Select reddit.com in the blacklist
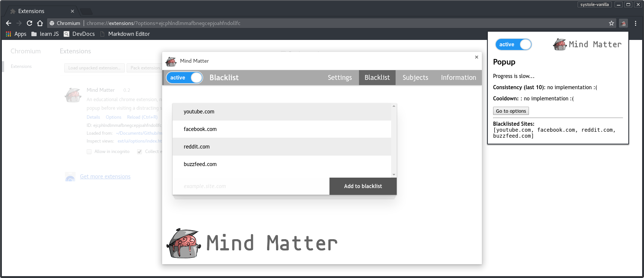 [x=282, y=147]
